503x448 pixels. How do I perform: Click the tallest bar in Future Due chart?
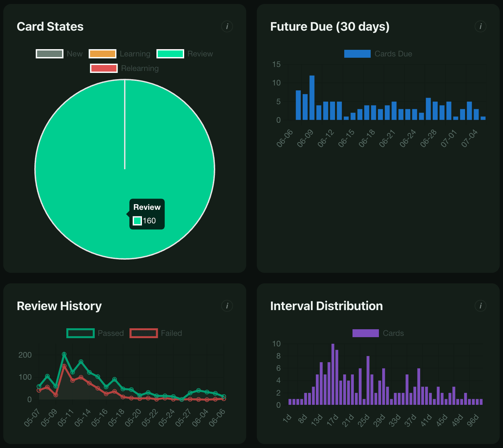312,98
